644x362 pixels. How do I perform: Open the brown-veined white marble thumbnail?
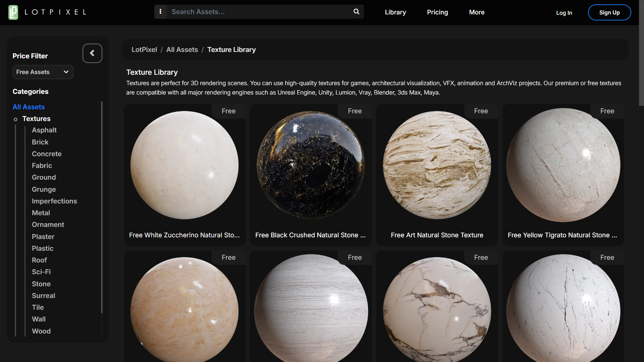pos(437,310)
